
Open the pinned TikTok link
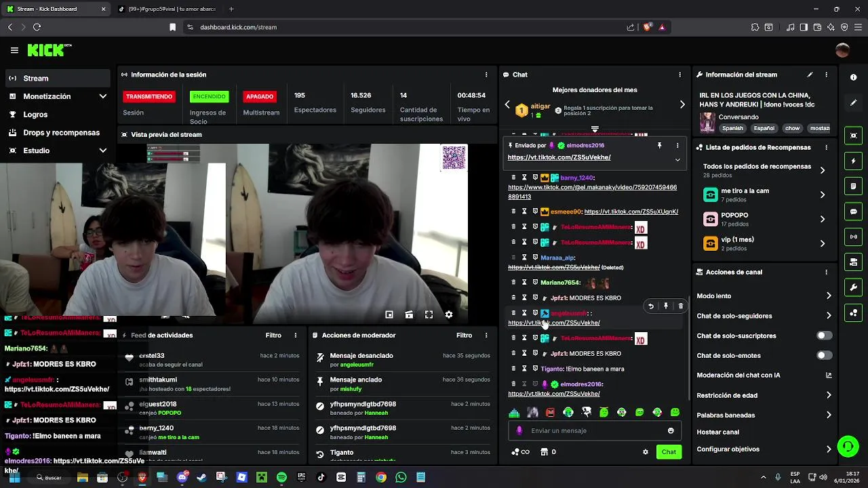point(559,157)
